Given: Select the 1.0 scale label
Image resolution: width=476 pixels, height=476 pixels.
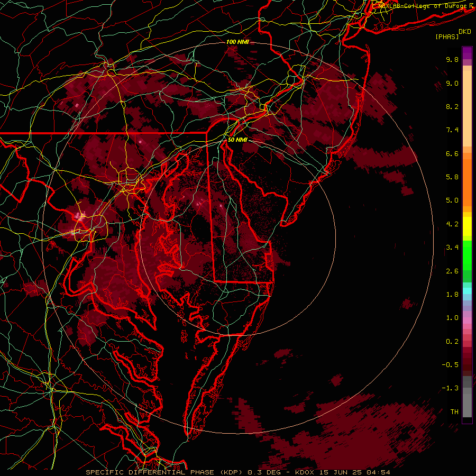Looking at the screenshot, I should coord(452,318).
